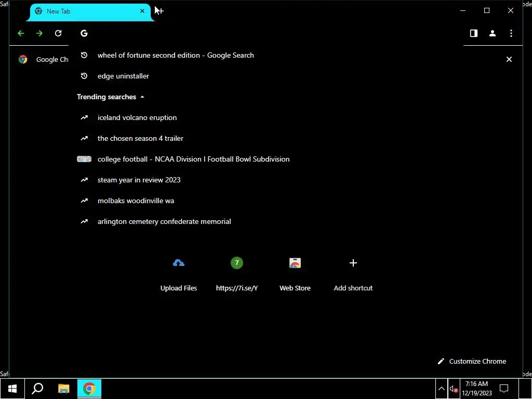This screenshot has height=399, width=532.
Task: Open a new tab with plus button
Action: (160, 11)
